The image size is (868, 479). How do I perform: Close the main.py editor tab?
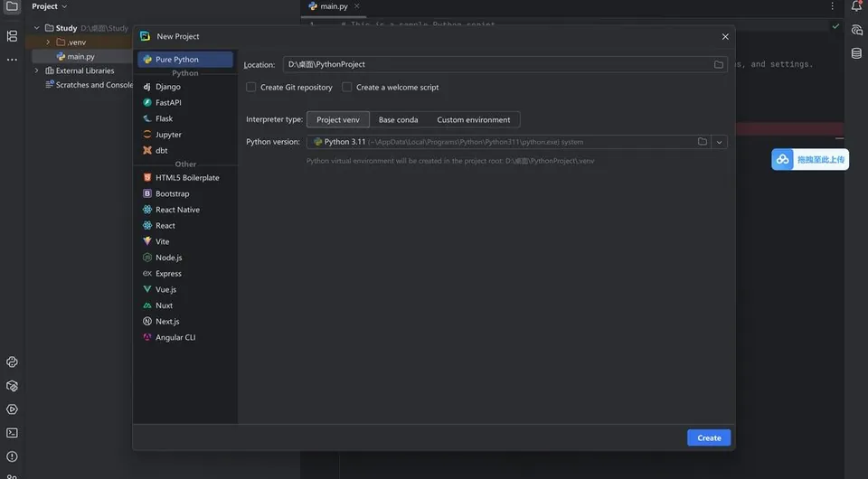pyautogui.click(x=356, y=6)
